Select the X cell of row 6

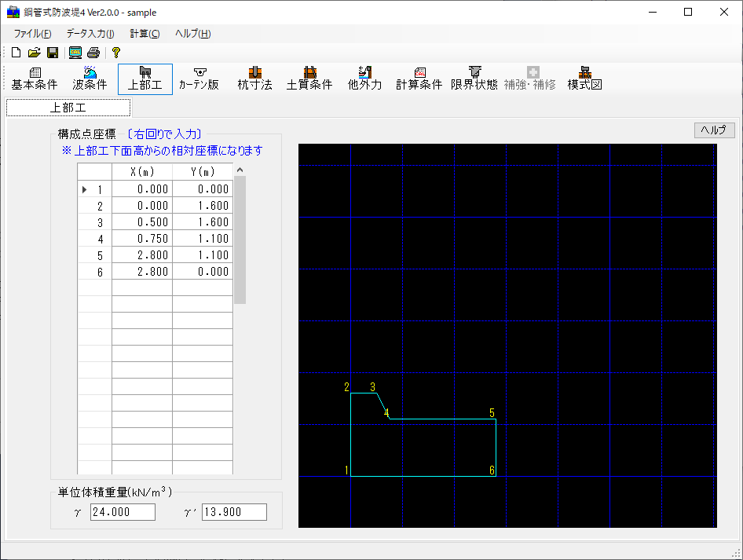click(142, 272)
